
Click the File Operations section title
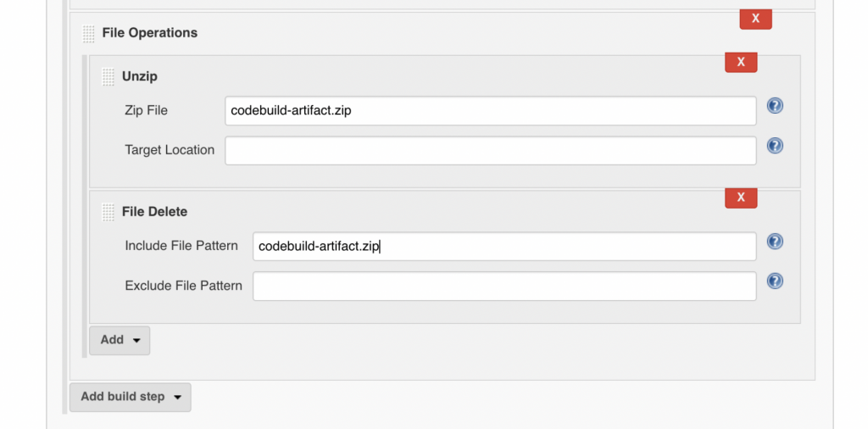click(x=149, y=33)
